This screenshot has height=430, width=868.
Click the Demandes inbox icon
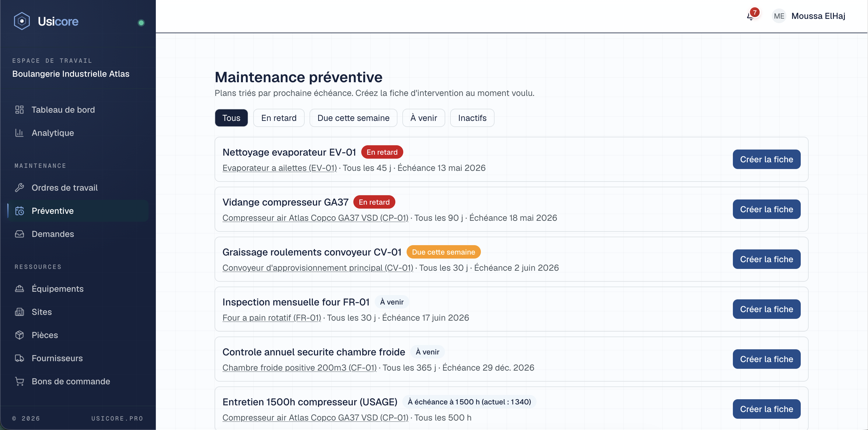[x=19, y=234]
